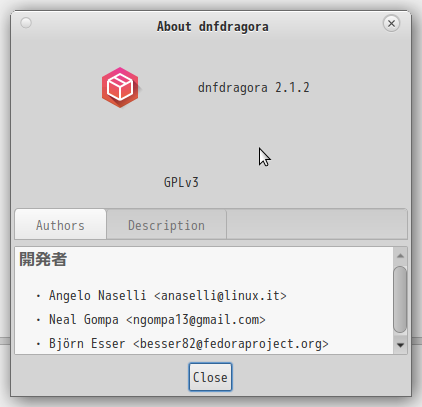Select the Angelo Naselli author line
This screenshot has width=422, height=407.
point(168,296)
